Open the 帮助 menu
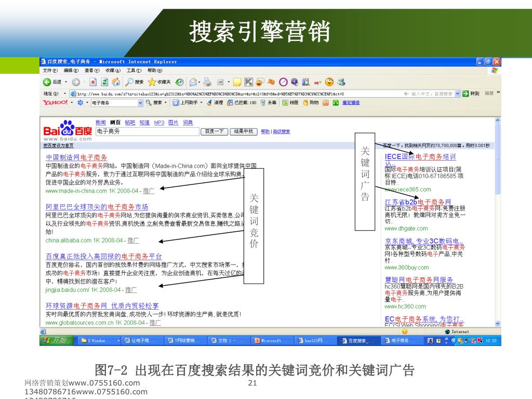 point(155,70)
